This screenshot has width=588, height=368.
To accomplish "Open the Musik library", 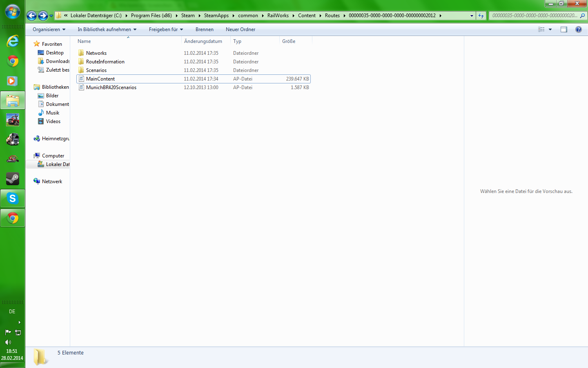I will pos(53,113).
